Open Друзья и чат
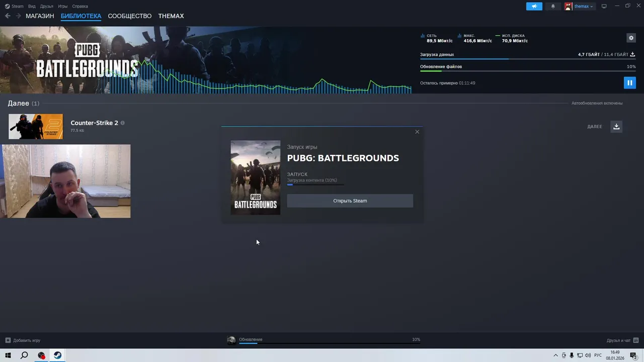Screen dimensions: 644x362 tap(622, 340)
